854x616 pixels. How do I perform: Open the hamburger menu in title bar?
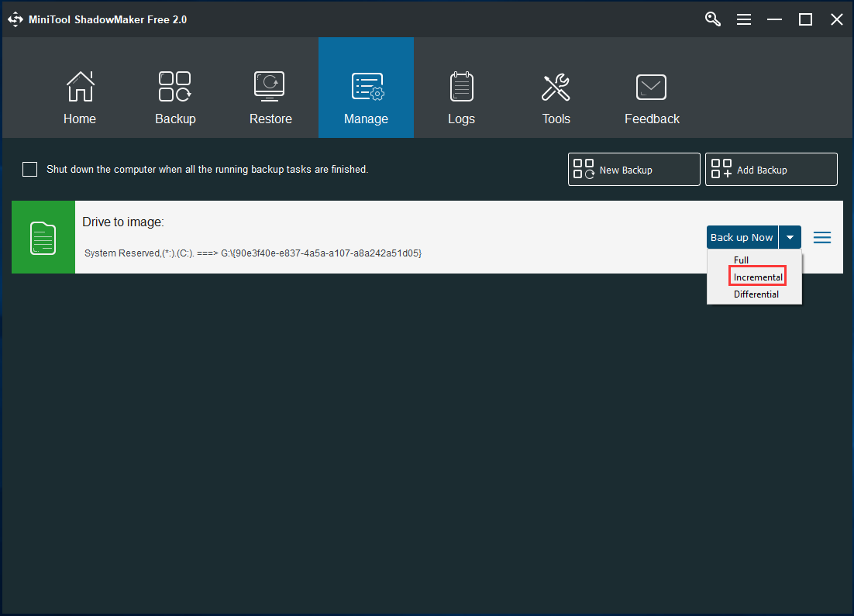[744, 19]
